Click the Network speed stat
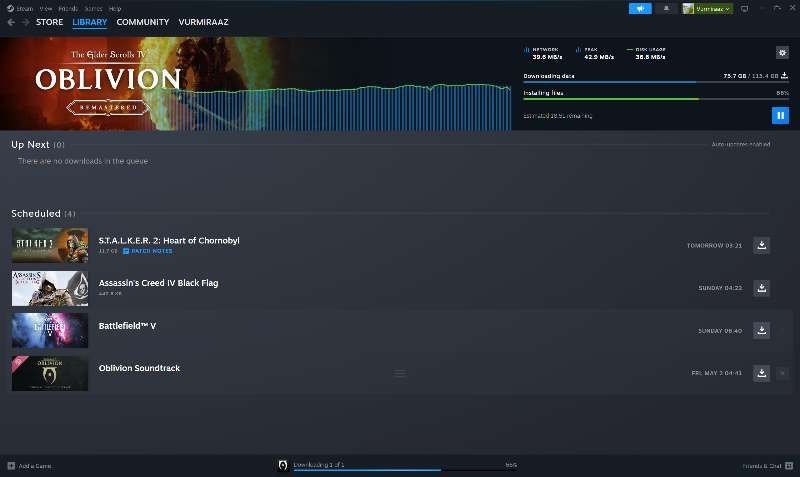The width and height of the screenshot is (800, 477). tap(543, 53)
